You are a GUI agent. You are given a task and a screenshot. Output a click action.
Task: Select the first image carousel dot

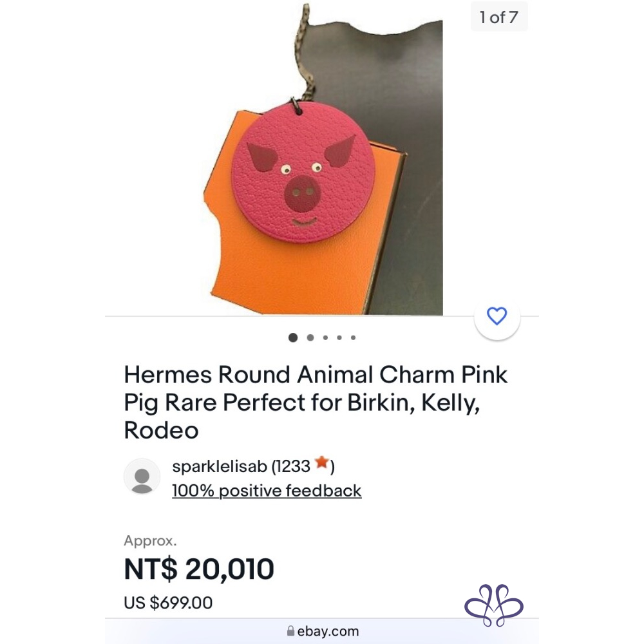pyautogui.click(x=293, y=337)
